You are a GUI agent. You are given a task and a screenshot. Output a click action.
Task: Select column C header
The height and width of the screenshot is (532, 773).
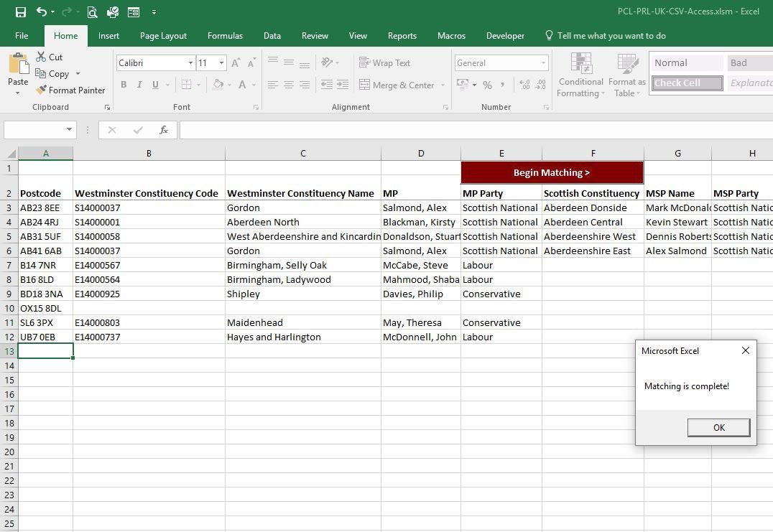(302, 153)
